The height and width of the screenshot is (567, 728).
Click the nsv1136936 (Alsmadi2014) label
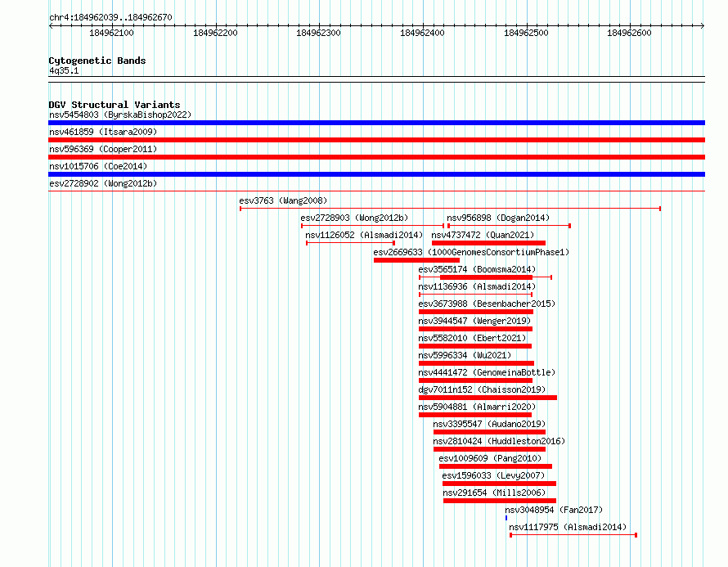tap(477, 286)
